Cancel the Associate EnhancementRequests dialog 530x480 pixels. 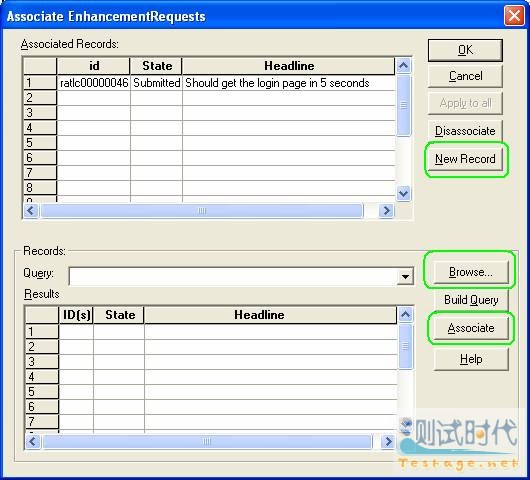point(465,76)
